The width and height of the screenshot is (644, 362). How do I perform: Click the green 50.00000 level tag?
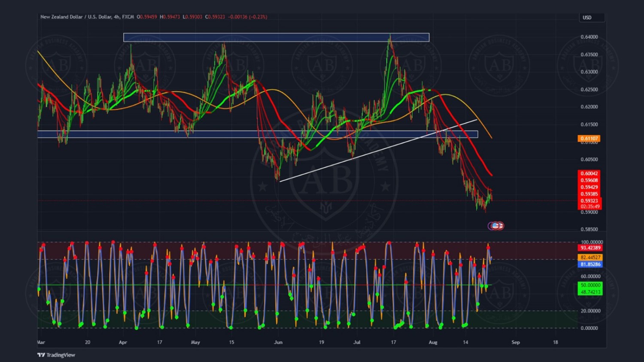pyautogui.click(x=590, y=285)
